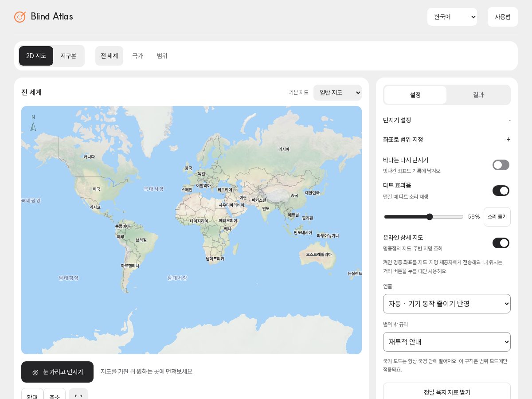The width and height of the screenshot is (532, 399).
Task: Click the 남태평양 ocean label
Action: [x=68, y=278]
